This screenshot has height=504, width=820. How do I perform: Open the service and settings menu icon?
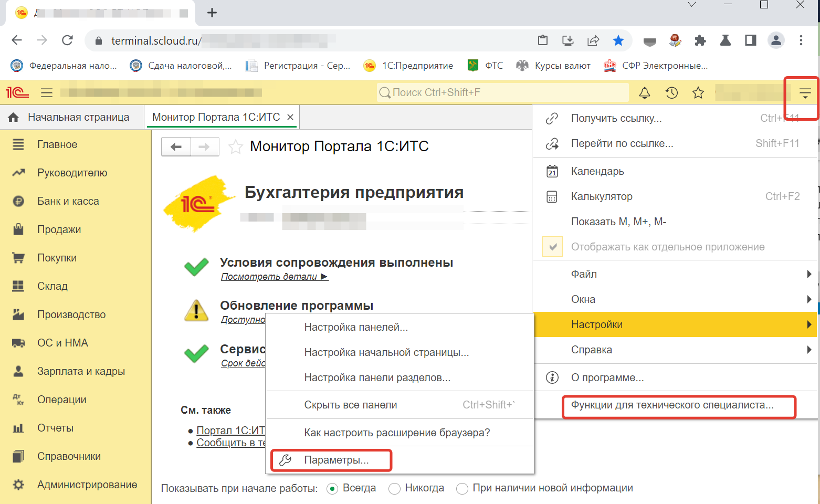(805, 93)
